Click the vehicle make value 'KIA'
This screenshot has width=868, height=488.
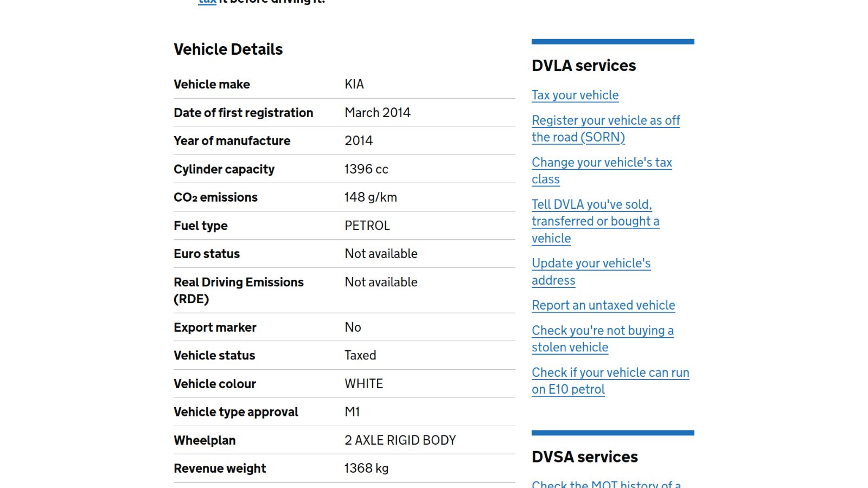click(354, 85)
